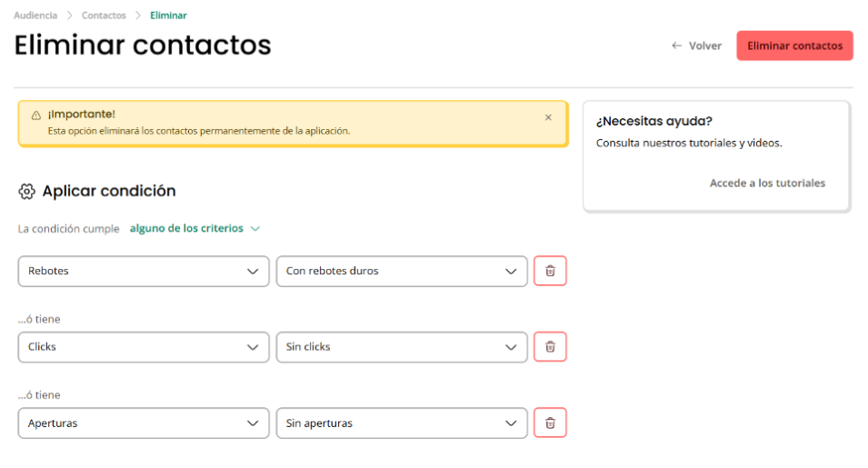Expand the Clicks criteria dropdown

[144, 347]
